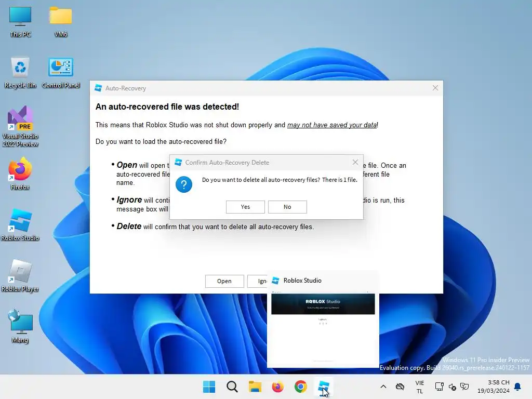Viewport: 532px width, 399px height.
Task: Open taskbar Search
Action: tap(232, 387)
